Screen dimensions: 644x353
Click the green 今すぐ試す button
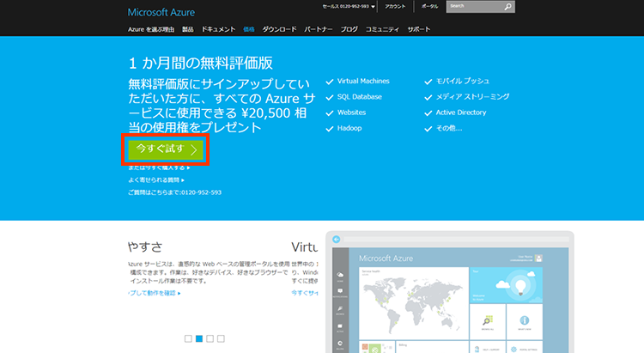pos(166,149)
